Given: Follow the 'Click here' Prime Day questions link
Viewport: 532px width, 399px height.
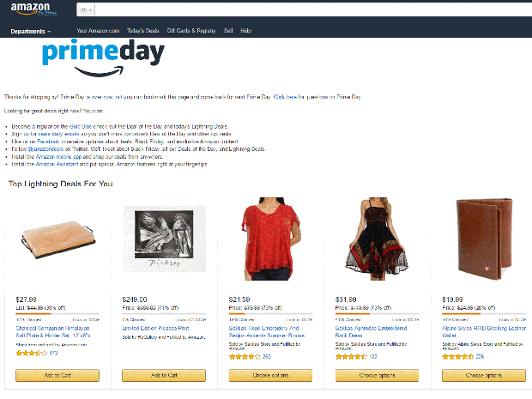Looking at the screenshot, I should pyautogui.click(x=285, y=97).
